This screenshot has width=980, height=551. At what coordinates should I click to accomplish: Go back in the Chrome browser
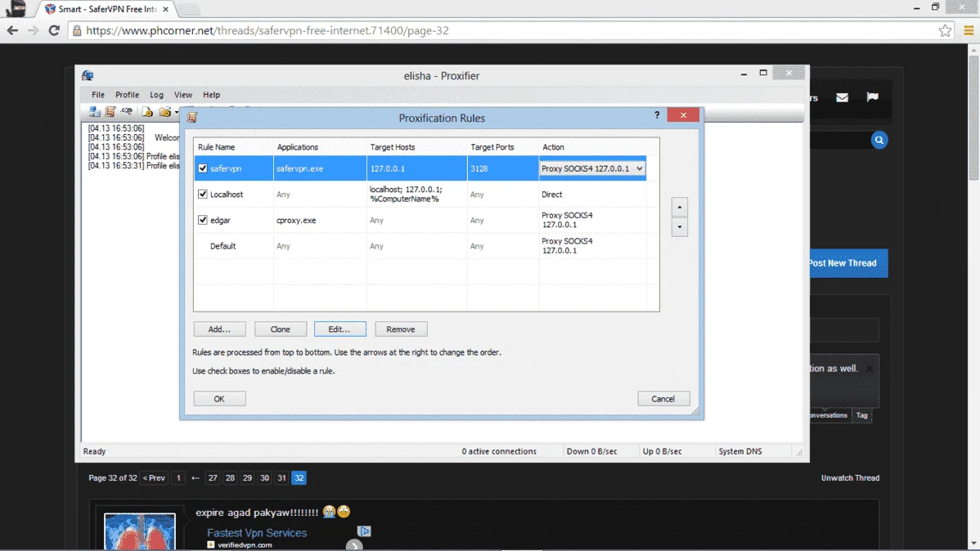click(12, 30)
